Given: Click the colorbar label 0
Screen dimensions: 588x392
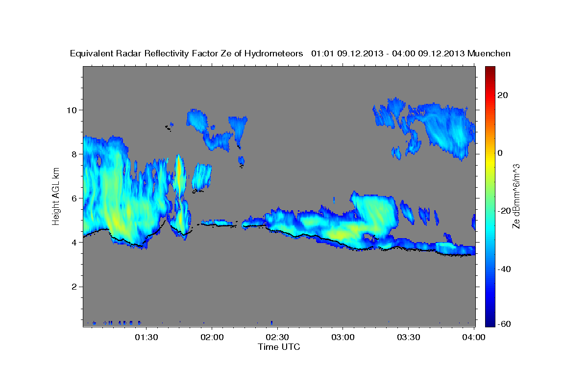Looking at the screenshot, I should click(x=500, y=153).
